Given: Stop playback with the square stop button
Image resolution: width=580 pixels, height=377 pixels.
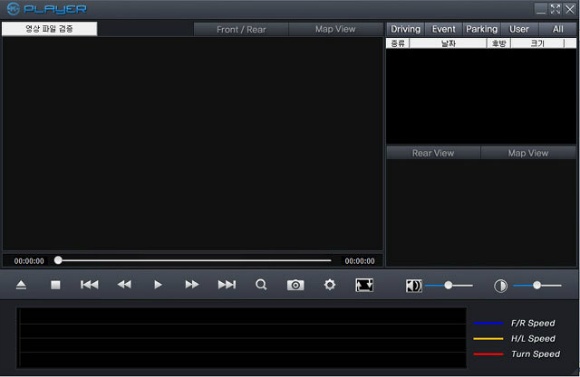Looking at the screenshot, I should coord(55,285).
